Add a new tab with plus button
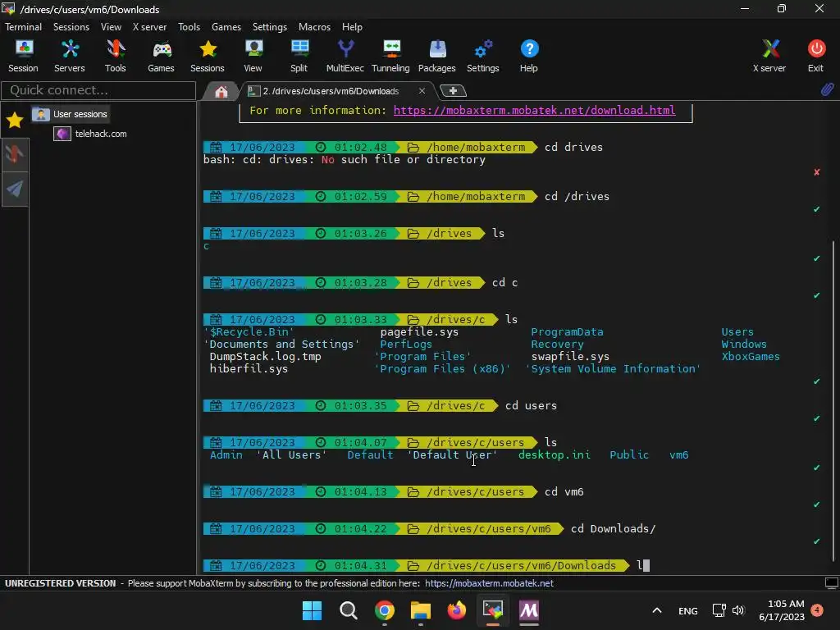The width and height of the screenshot is (840, 630). click(453, 91)
